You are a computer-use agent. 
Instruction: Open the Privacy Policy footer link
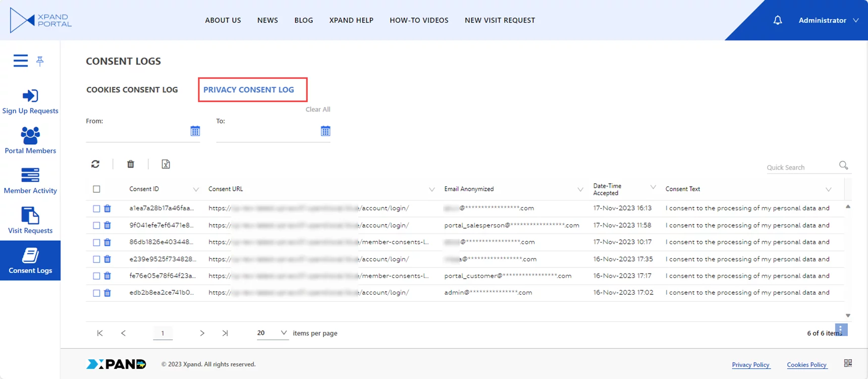tap(750, 364)
